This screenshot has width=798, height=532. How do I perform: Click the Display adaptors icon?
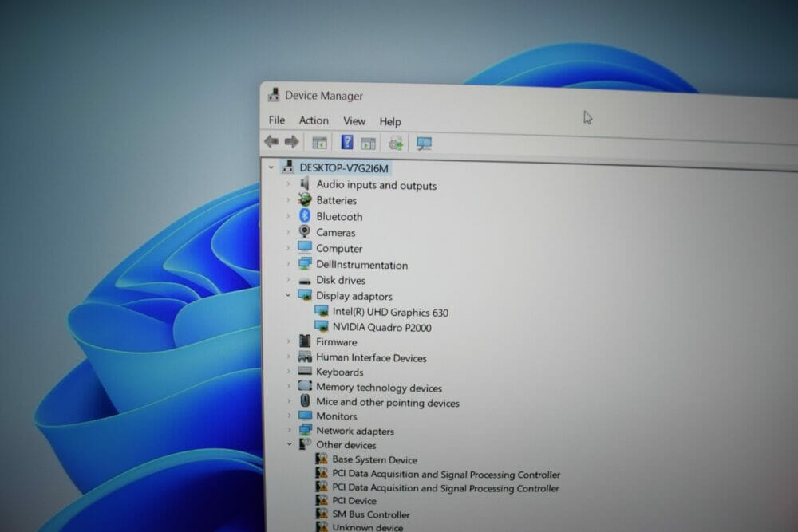305,295
